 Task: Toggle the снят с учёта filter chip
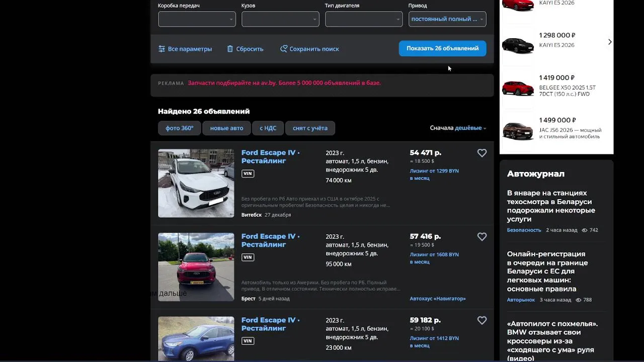point(310,128)
